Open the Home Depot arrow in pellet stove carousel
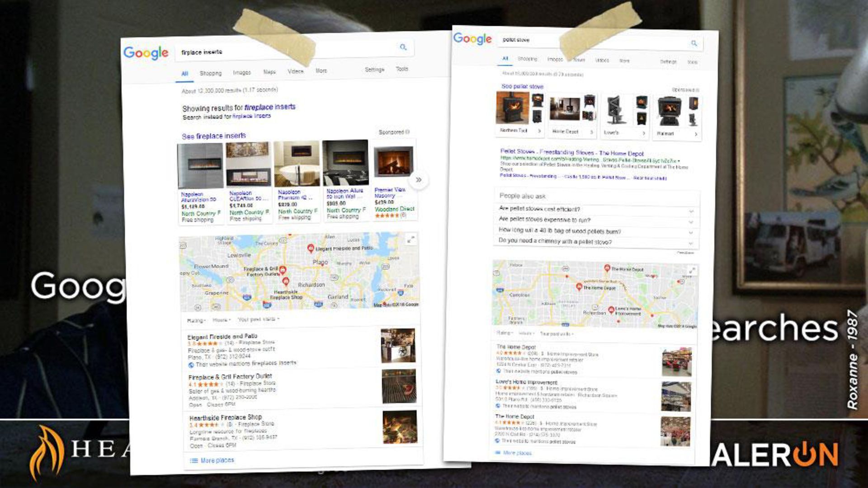868x488 pixels. click(591, 132)
